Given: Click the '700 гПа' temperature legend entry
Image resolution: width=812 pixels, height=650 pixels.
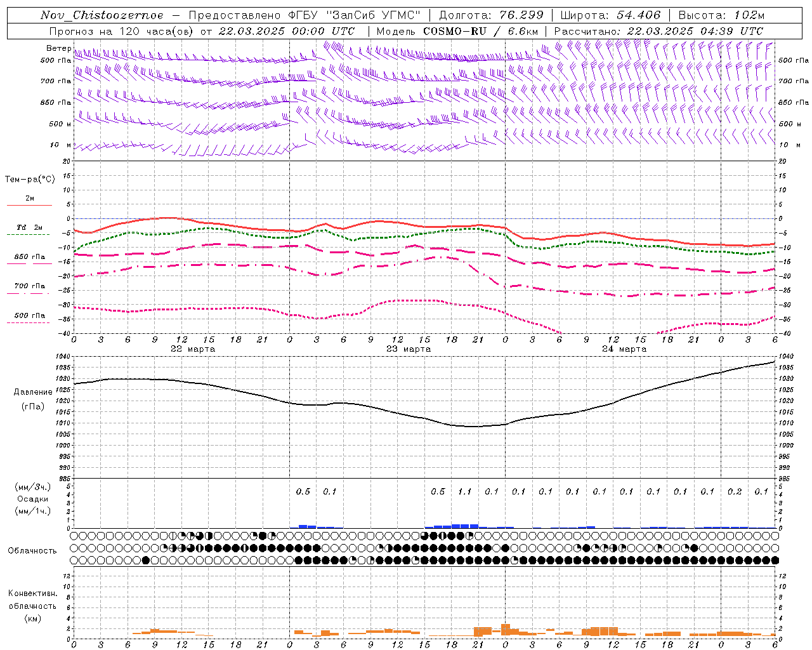Looking at the screenshot, I should click(30, 286).
